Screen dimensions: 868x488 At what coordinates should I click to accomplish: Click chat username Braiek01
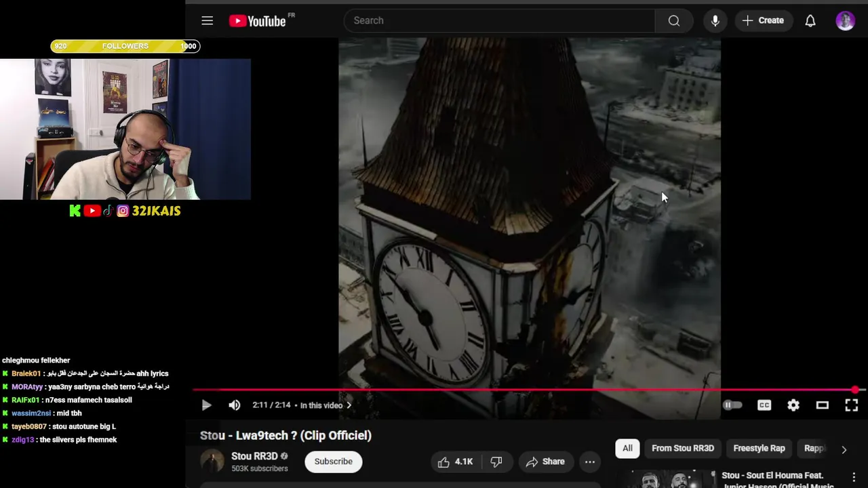tap(26, 373)
